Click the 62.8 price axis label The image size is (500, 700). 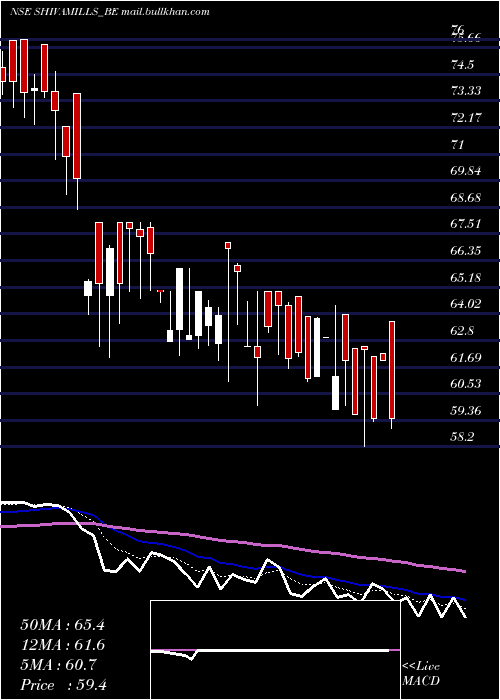pyautogui.click(x=463, y=331)
